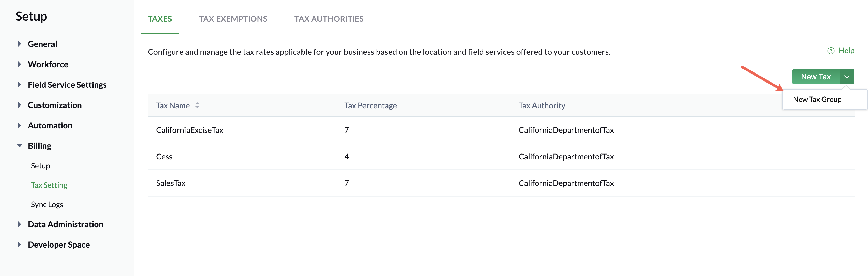This screenshot has height=276, width=868.
Task: Click Developer Space sidebar label
Action: [59, 245]
